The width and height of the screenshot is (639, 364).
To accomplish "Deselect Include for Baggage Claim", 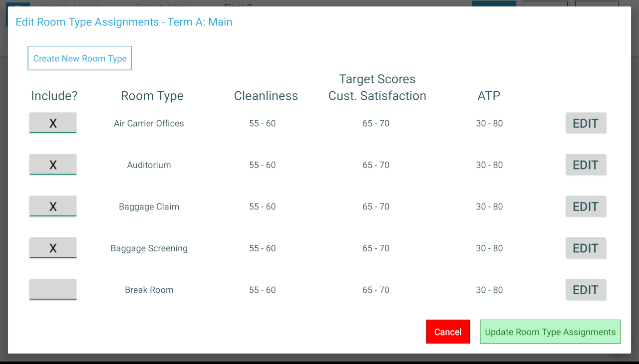I will (x=53, y=206).
